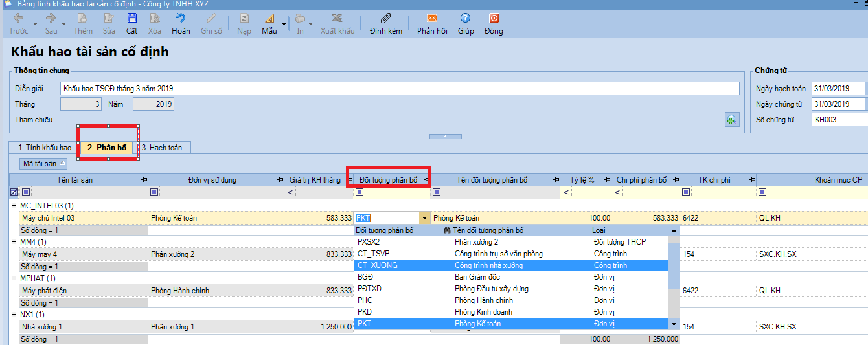Choose PXSX2 Phân xưởng 2 option
The image size is (868, 345).
tap(512, 242)
